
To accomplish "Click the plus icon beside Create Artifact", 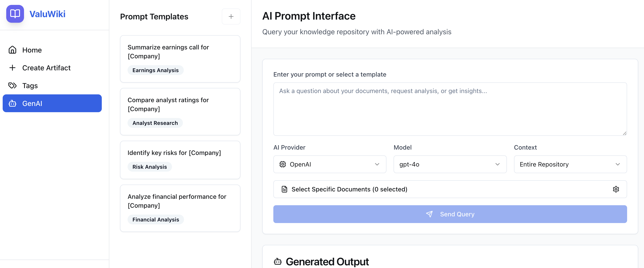I will (x=12, y=68).
